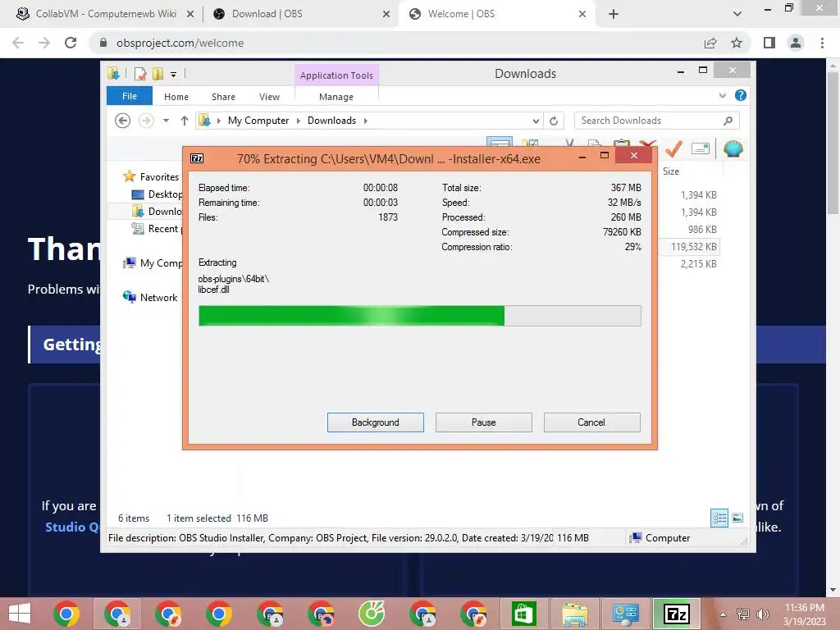Open Chrome side panel icon
Screen dimensions: 840x630
pyautogui.click(x=769, y=43)
